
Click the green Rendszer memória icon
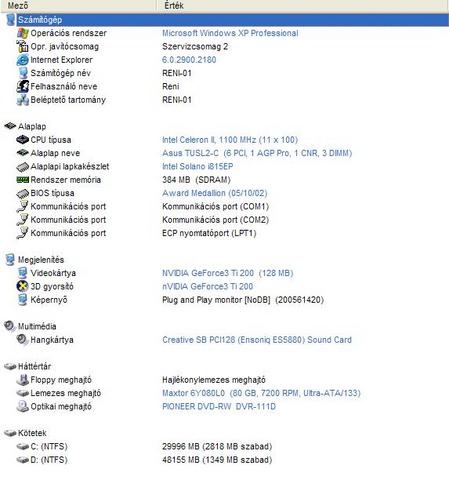pos(23,180)
